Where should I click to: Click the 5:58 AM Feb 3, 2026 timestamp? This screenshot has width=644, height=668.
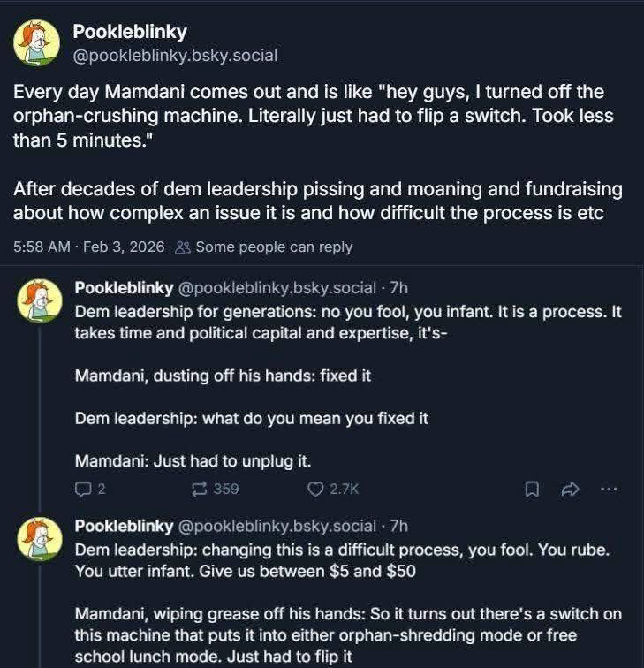[x=88, y=247]
